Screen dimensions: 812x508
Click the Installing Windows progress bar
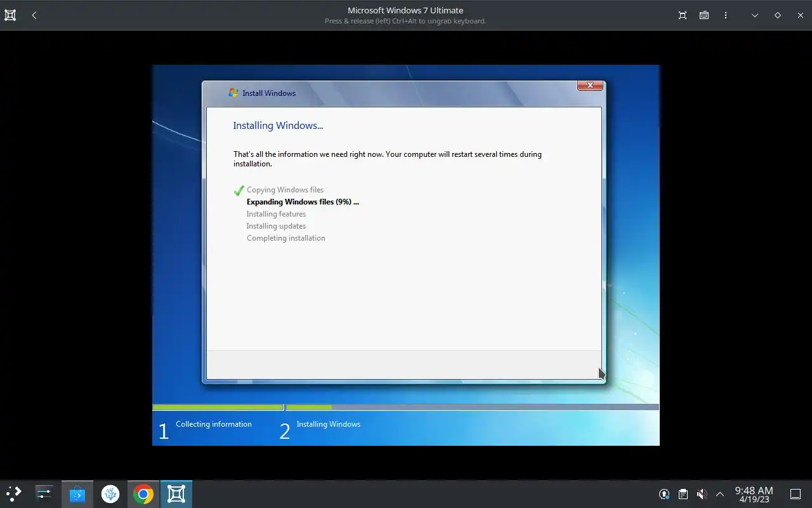472,407
